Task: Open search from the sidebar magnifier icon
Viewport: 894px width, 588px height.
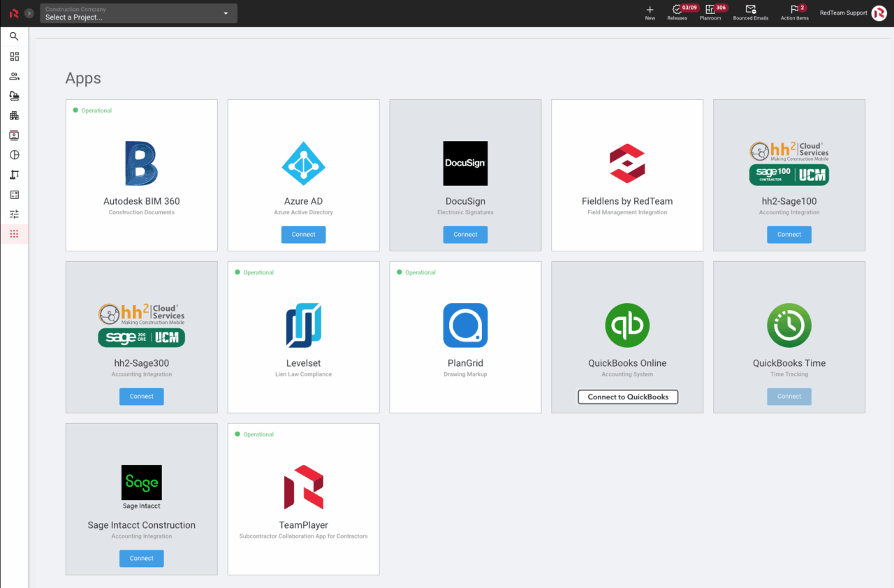Action: (x=14, y=36)
